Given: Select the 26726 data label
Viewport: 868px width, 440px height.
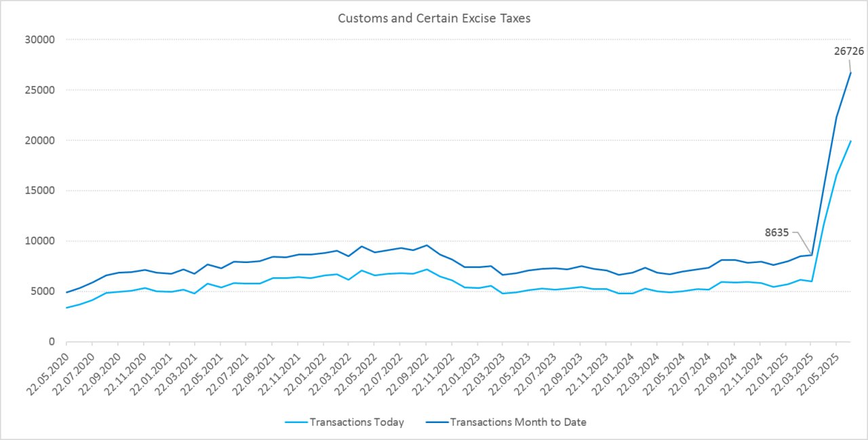Looking at the screenshot, I should [x=849, y=51].
